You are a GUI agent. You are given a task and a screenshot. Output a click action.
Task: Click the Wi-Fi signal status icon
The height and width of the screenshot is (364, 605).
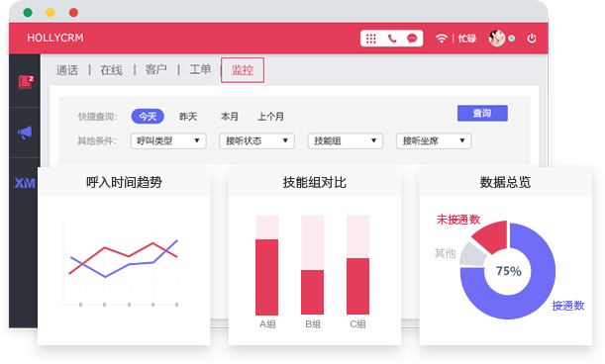pos(442,39)
